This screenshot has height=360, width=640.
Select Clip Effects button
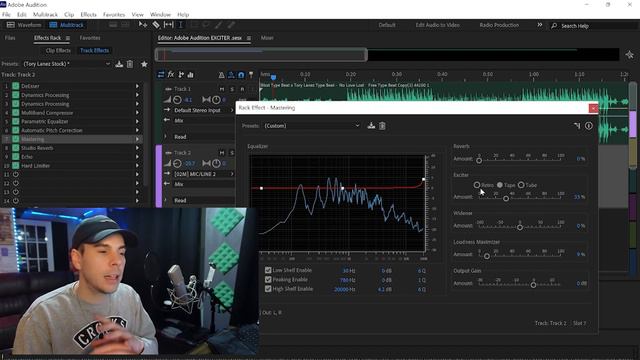pyautogui.click(x=58, y=51)
